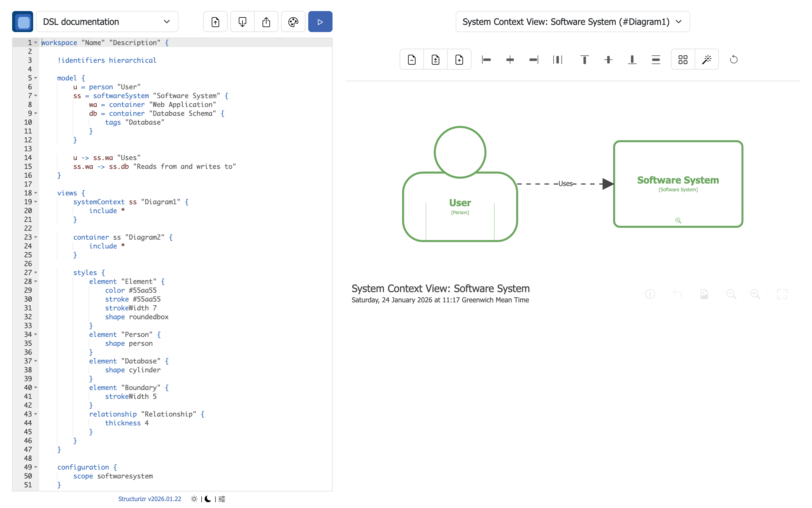Download the workspace with the download button
The width and height of the screenshot is (812, 508).
point(242,22)
